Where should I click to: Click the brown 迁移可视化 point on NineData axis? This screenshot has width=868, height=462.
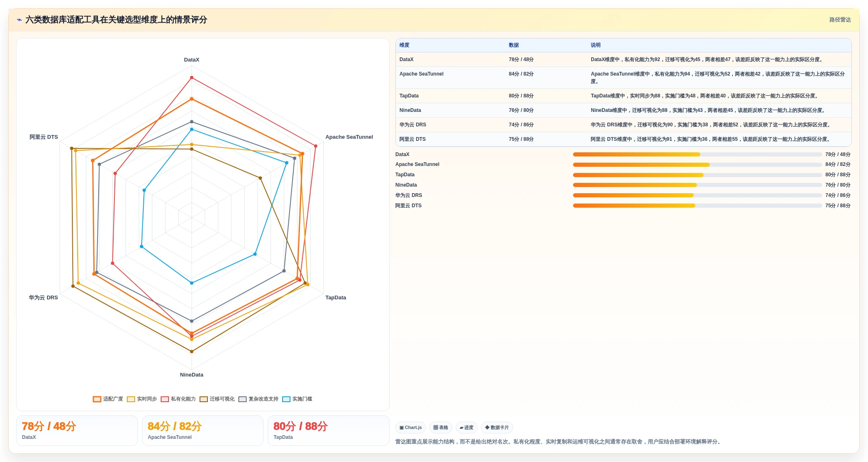pos(192,352)
